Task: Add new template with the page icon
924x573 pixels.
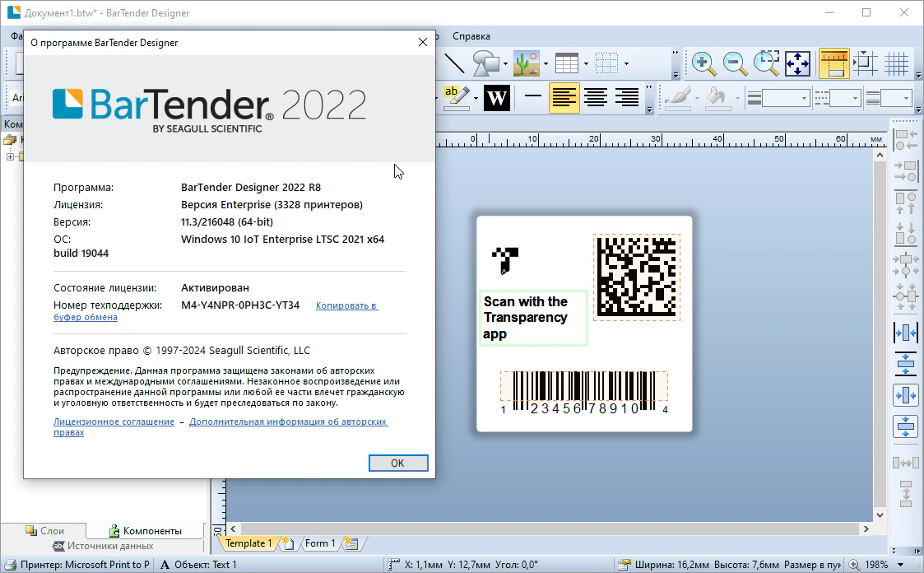Action: 288,543
